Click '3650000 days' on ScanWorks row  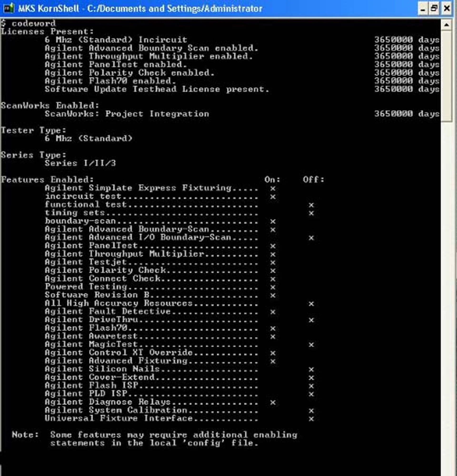[x=407, y=114]
